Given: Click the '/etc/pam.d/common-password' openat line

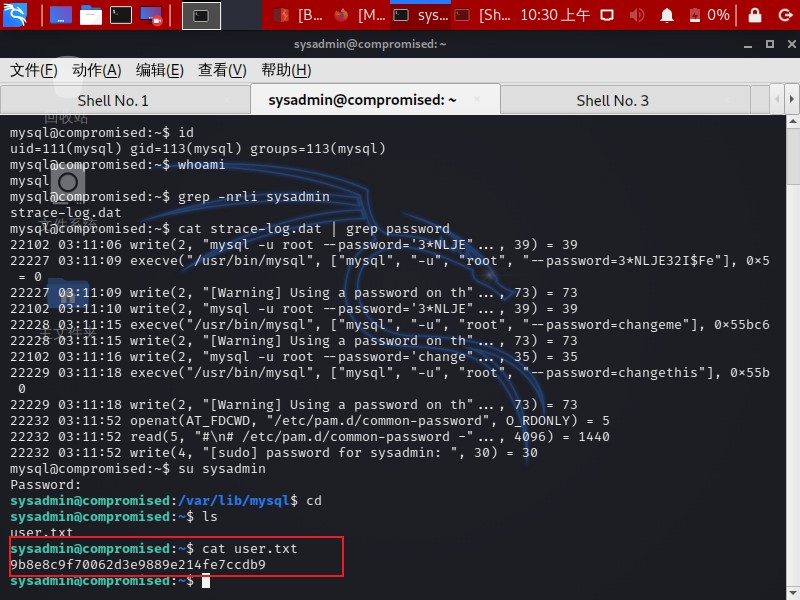Looking at the screenshot, I should coord(310,420).
